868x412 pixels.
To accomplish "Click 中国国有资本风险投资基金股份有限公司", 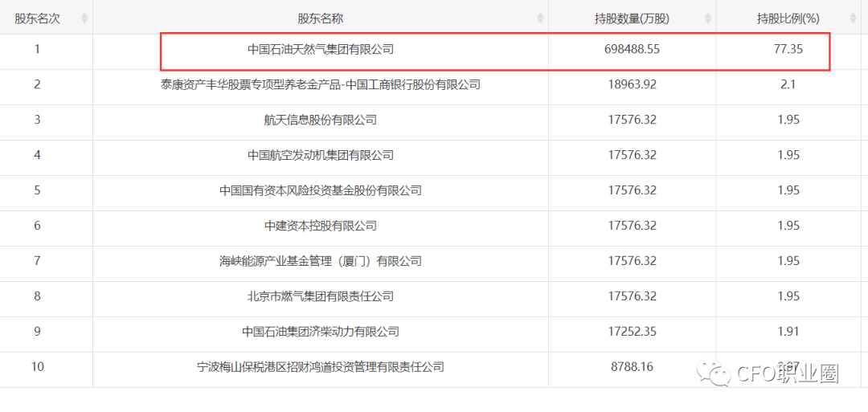I will click(320, 190).
